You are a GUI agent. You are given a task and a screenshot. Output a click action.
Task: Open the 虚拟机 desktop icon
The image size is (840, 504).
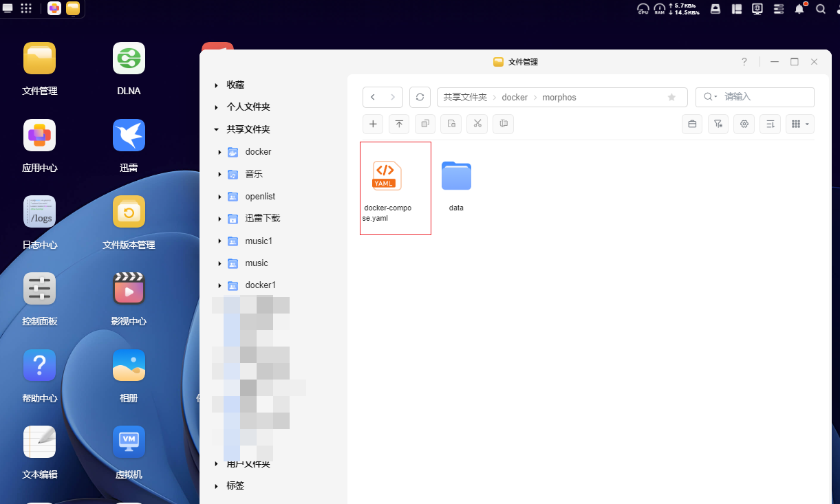(x=129, y=442)
